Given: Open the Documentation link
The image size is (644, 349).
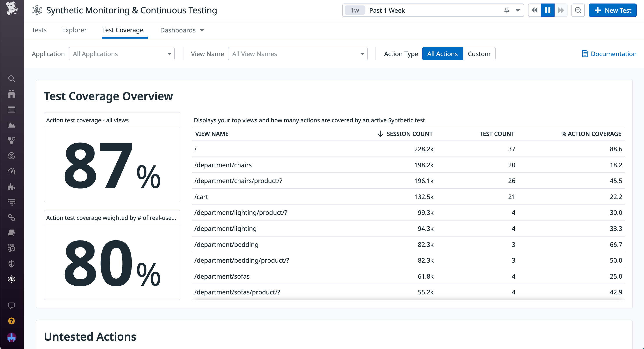Looking at the screenshot, I should tap(609, 53).
